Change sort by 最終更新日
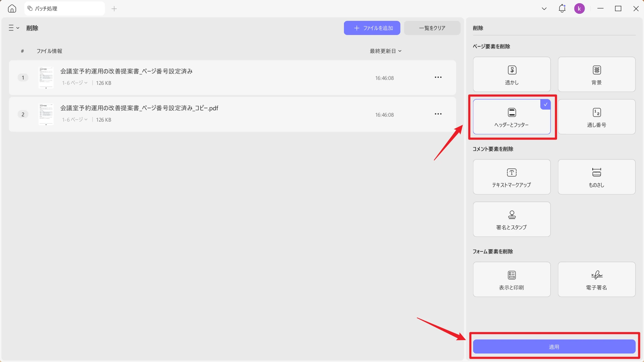Screen dimensions: 644x362 (x=386, y=51)
